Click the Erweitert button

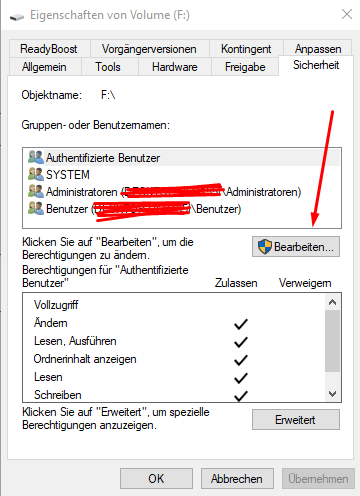[296, 420]
